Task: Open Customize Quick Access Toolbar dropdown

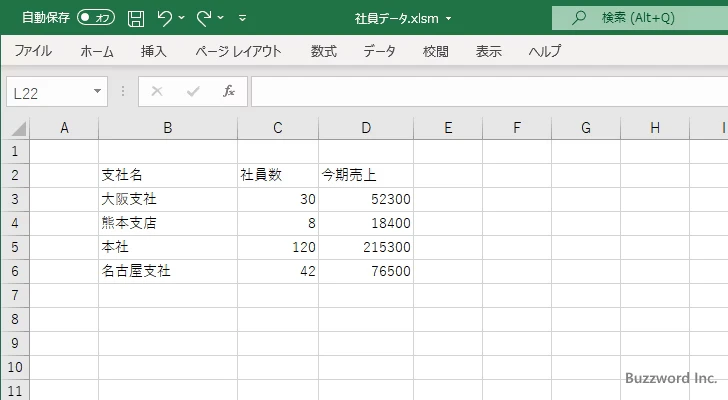Action: [242, 18]
